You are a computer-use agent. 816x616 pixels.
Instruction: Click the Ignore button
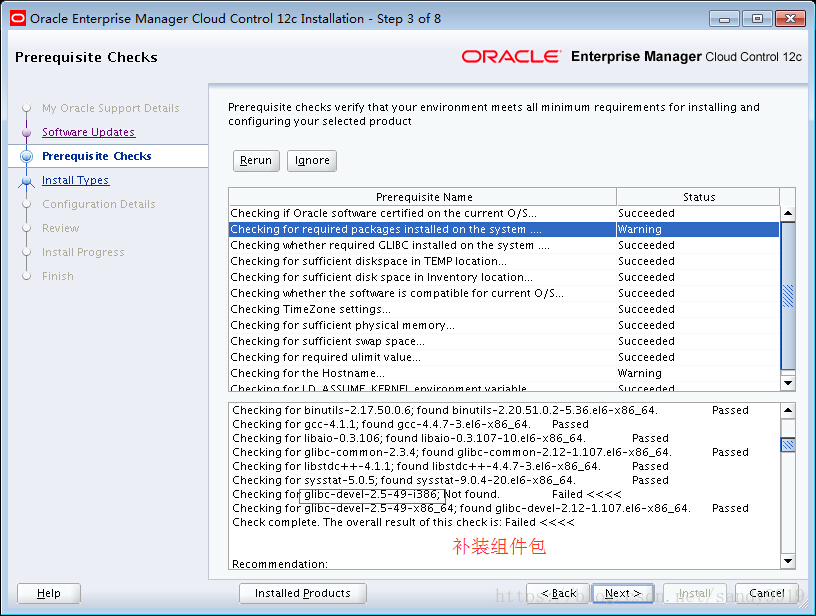312,160
